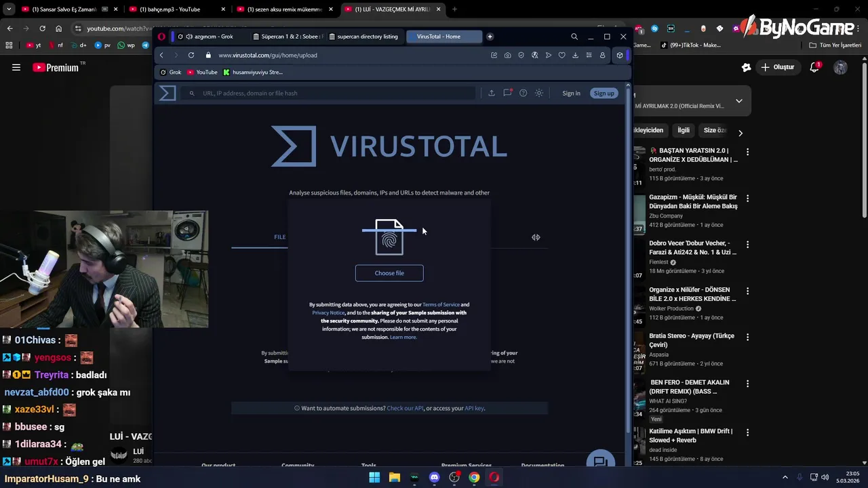868x488 pixels.
Task: Open Opera easy setup sliders icon
Action: point(589,55)
